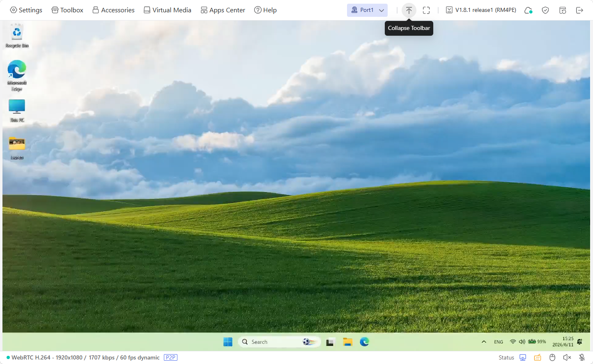Open the cloud connection status icon
This screenshot has width=593, height=364.
click(x=529, y=10)
